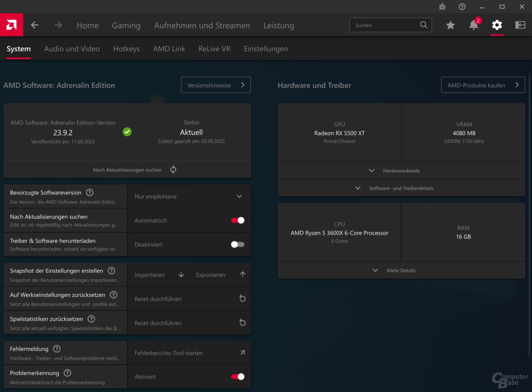Click the Exportieren up arrow icon
532x392 pixels.
click(242, 274)
